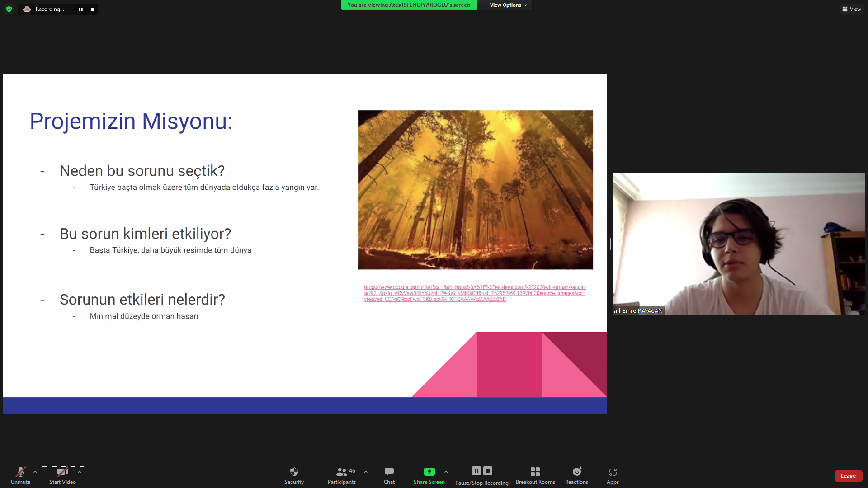Expand share options arrow beside Share Screen
Screen dimensions: 868x488
[x=446, y=472]
